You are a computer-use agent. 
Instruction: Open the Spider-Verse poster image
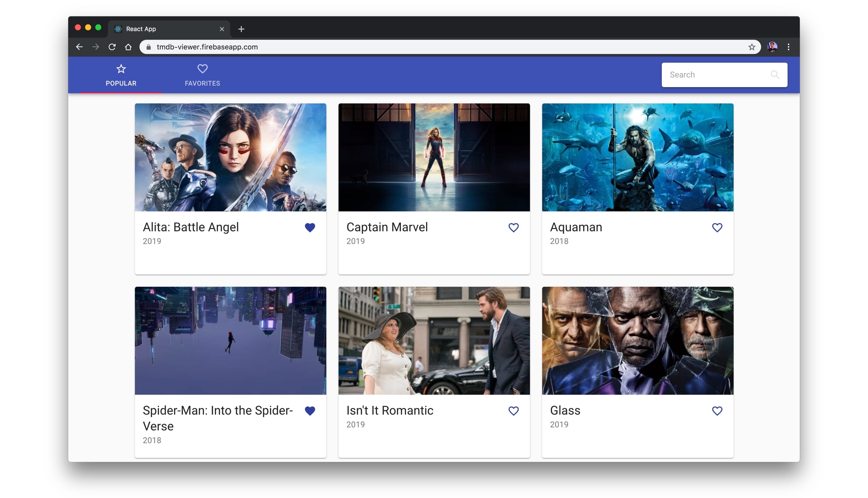click(x=230, y=341)
